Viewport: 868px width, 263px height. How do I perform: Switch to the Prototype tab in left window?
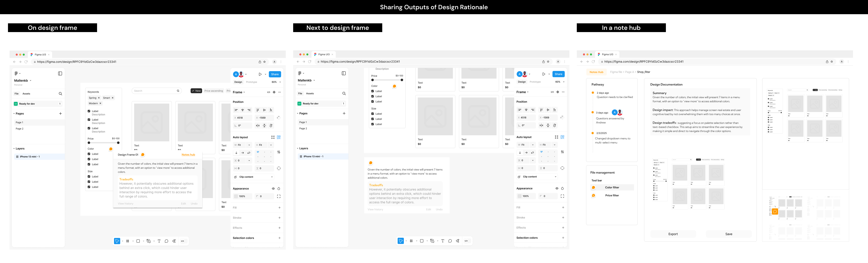pos(251,82)
